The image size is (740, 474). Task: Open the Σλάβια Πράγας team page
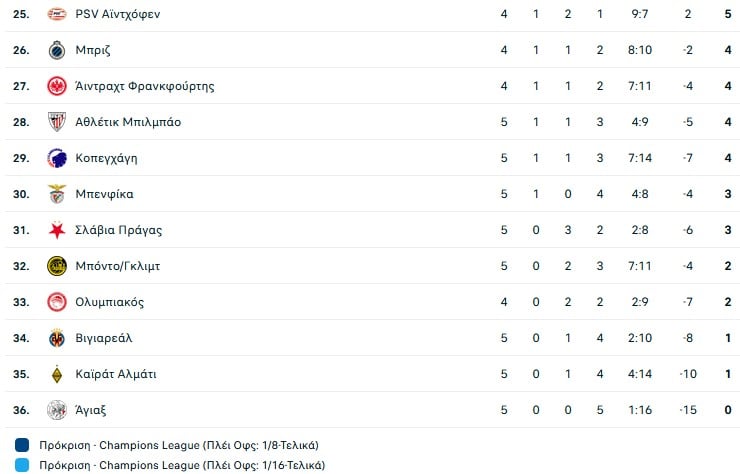(118, 230)
